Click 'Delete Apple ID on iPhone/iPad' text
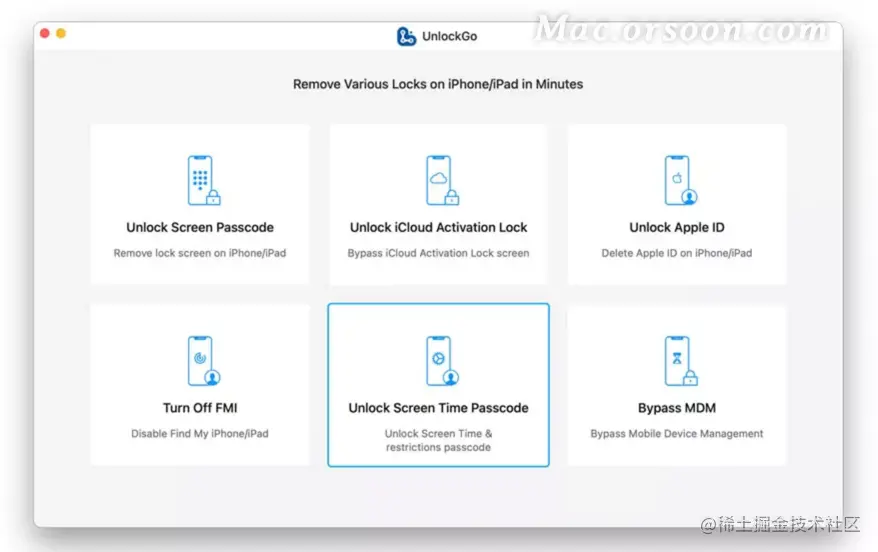Screen dimensions: 878x552 676,253
